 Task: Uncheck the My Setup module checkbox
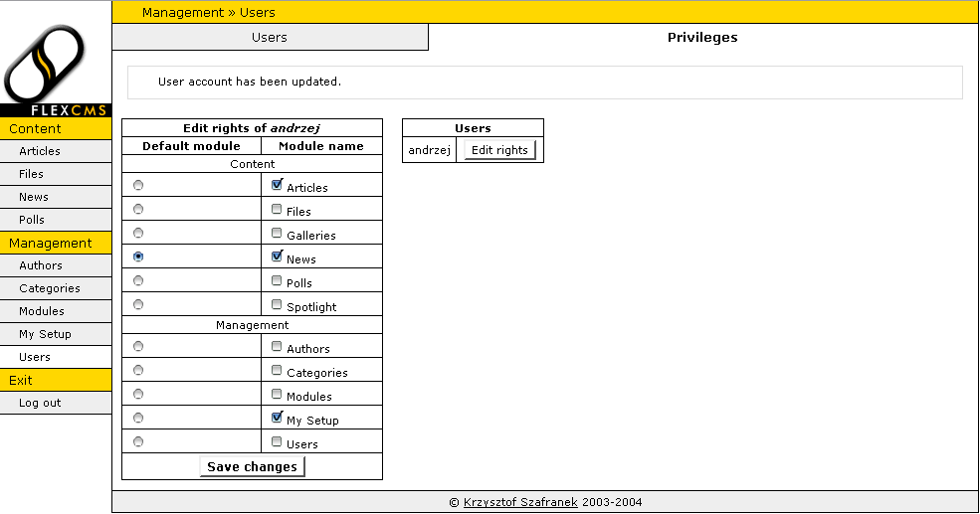pyautogui.click(x=277, y=418)
